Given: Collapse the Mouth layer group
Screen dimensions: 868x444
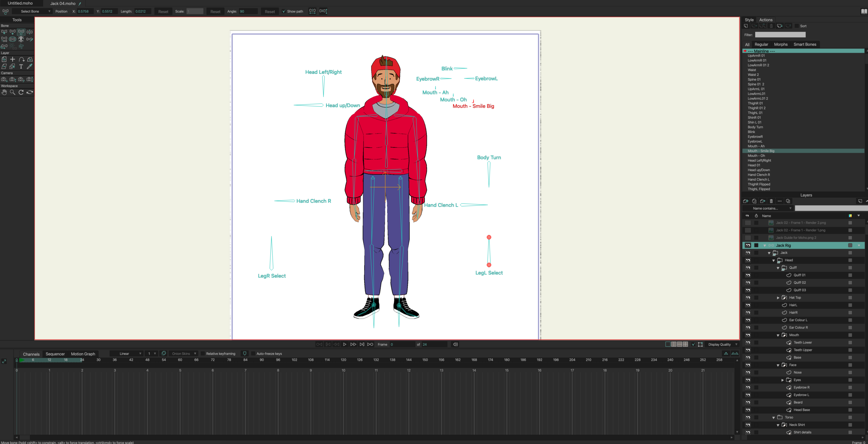Looking at the screenshot, I should (778, 336).
